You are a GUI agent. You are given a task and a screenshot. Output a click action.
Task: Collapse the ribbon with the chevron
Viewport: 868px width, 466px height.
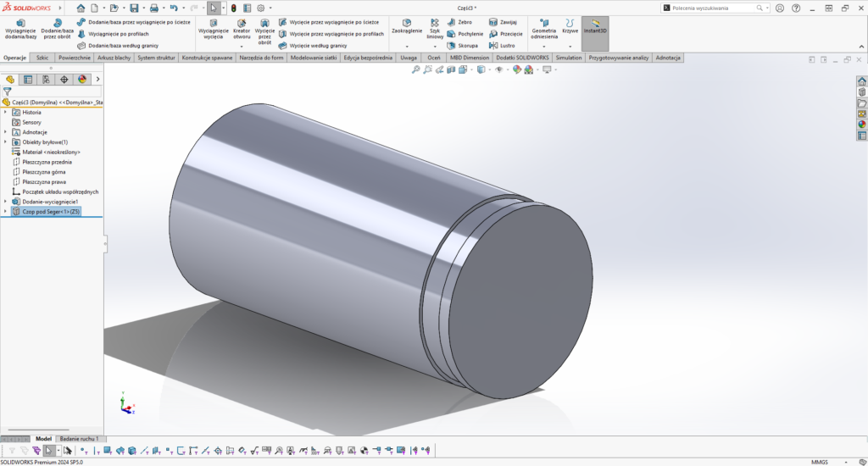click(860, 47)
